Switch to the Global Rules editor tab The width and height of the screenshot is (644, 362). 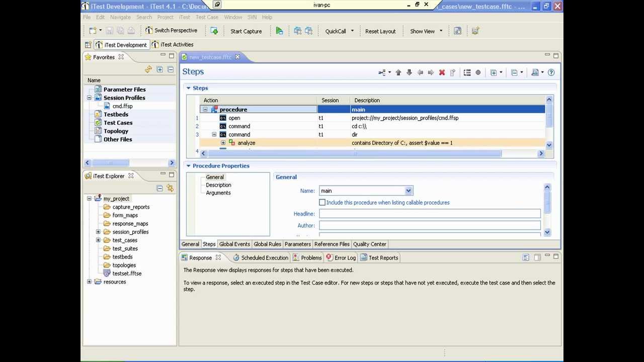tap(267, 244)
